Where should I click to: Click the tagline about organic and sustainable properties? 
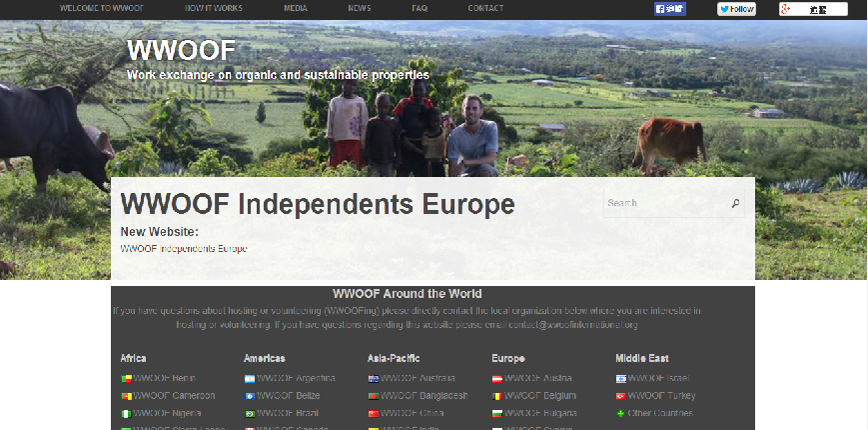[278, 75]
